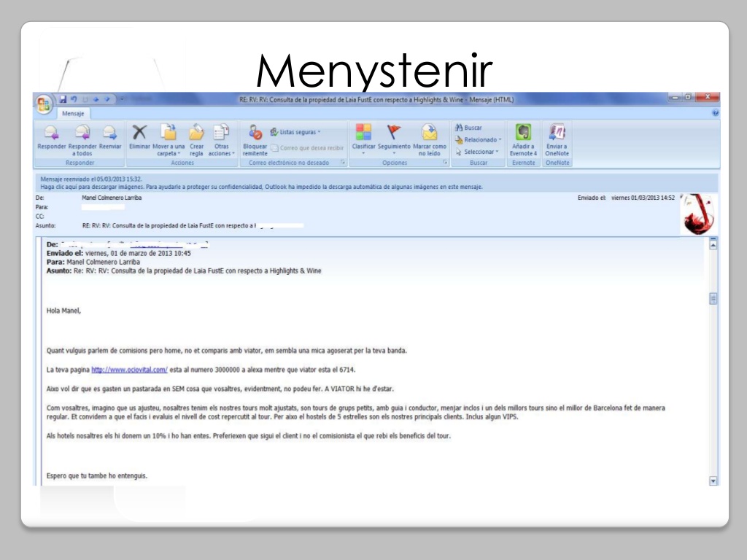Go to next item arrow in quick access
The image size is (747, 560).
coord(107,99)
